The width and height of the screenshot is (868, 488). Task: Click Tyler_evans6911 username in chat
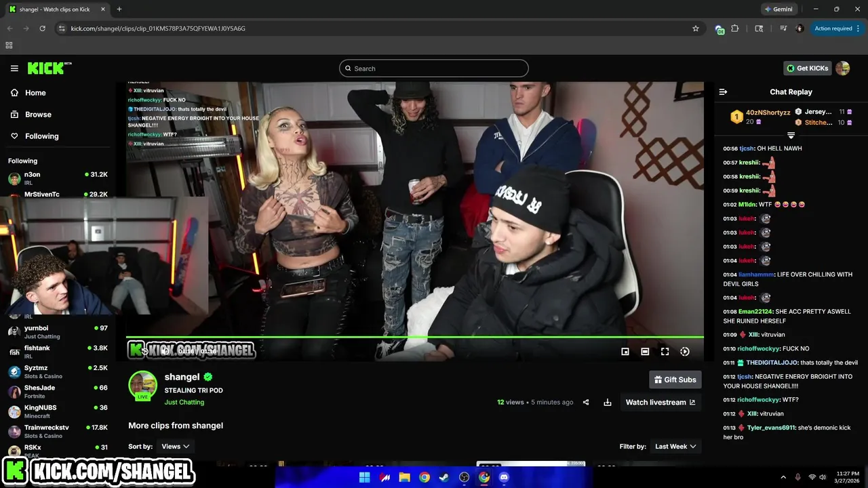point(771,428)
